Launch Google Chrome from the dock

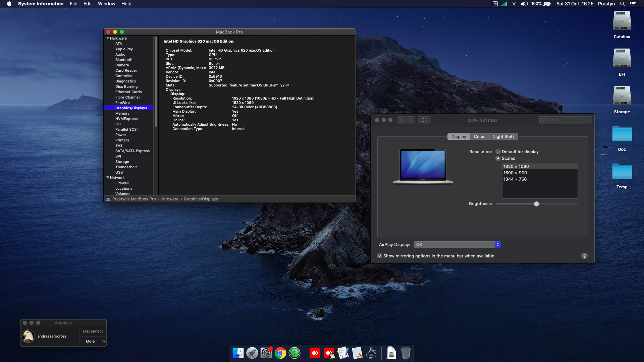click(x=280, y=353)
